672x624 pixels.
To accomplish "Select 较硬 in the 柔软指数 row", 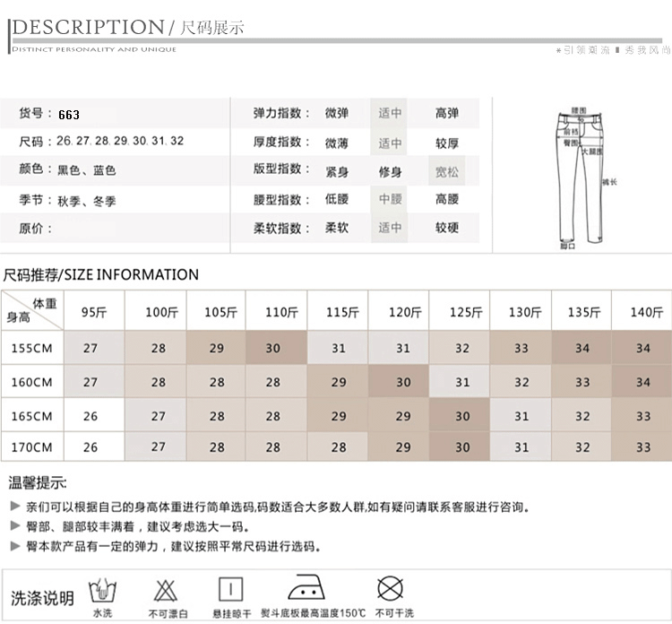I will coord(447,228).
